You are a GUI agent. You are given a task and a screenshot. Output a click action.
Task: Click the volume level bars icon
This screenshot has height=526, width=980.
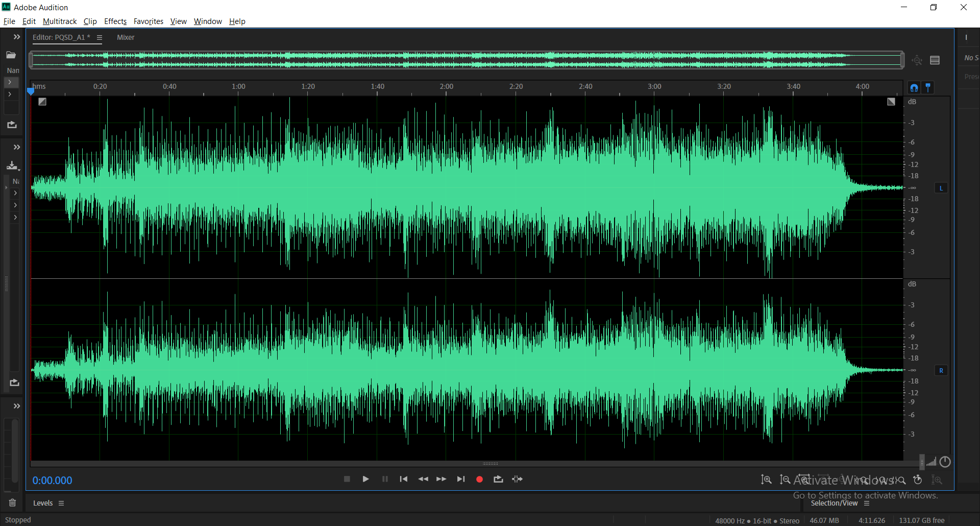tap(932, 462)
